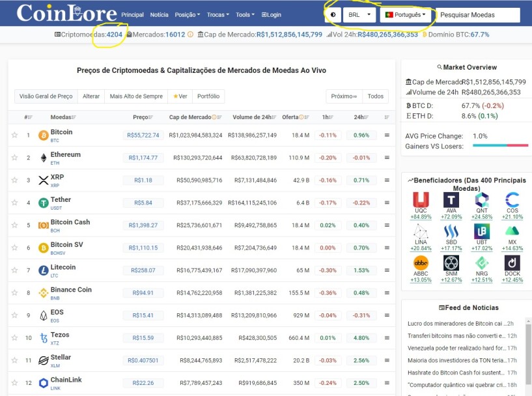Click the Litecoin coin icon
The width and height of the screenshot is (532, 396).
[x=44, y=270]
